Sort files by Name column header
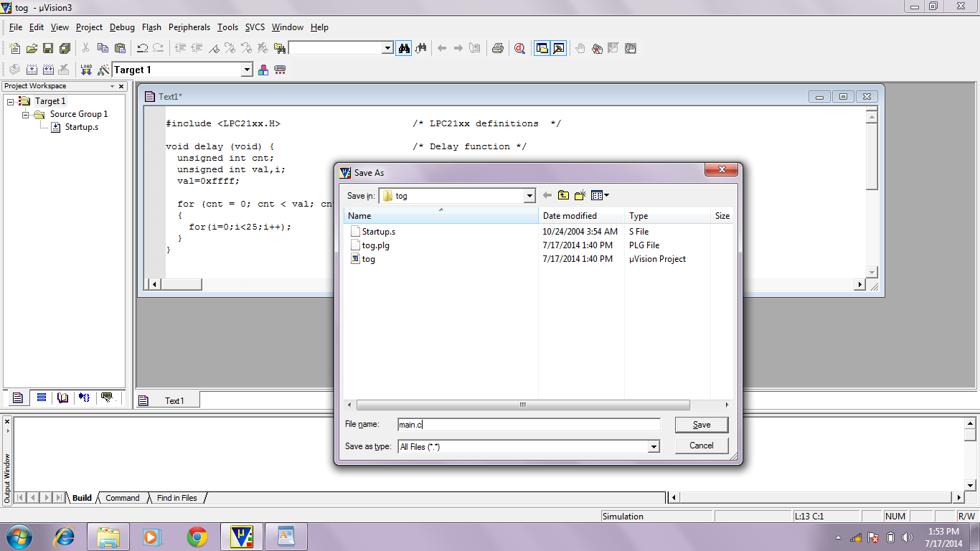This screenshot has height=551, width=980. (x=441, y=215)
